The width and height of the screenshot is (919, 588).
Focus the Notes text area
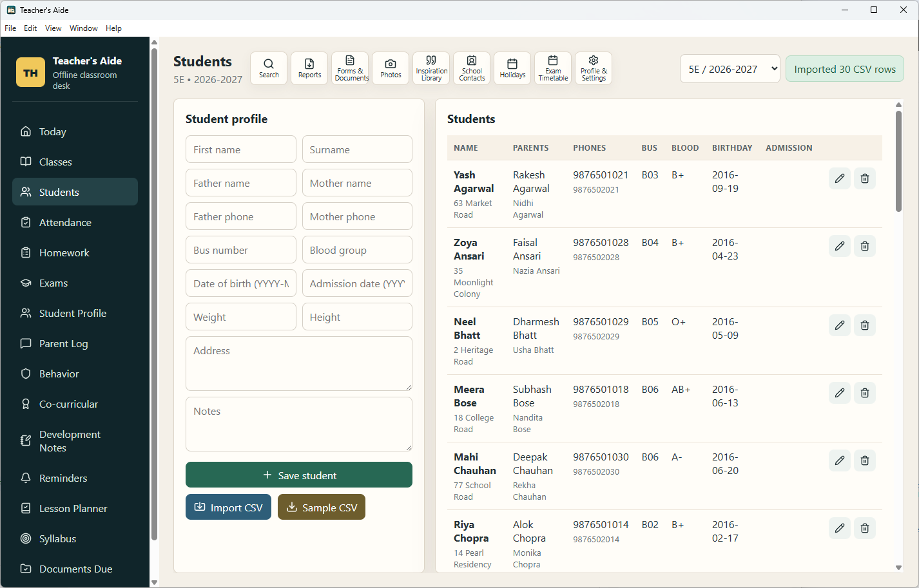point(299,424)
